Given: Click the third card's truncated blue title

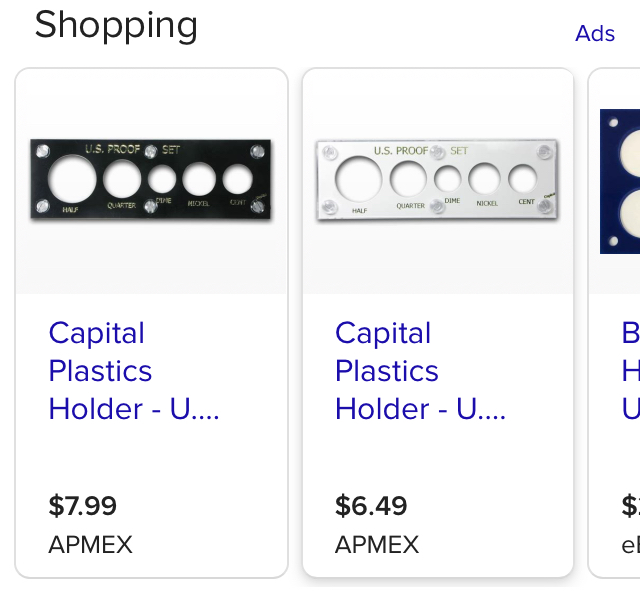Looking at the screenshot, I should click(631, 371).
